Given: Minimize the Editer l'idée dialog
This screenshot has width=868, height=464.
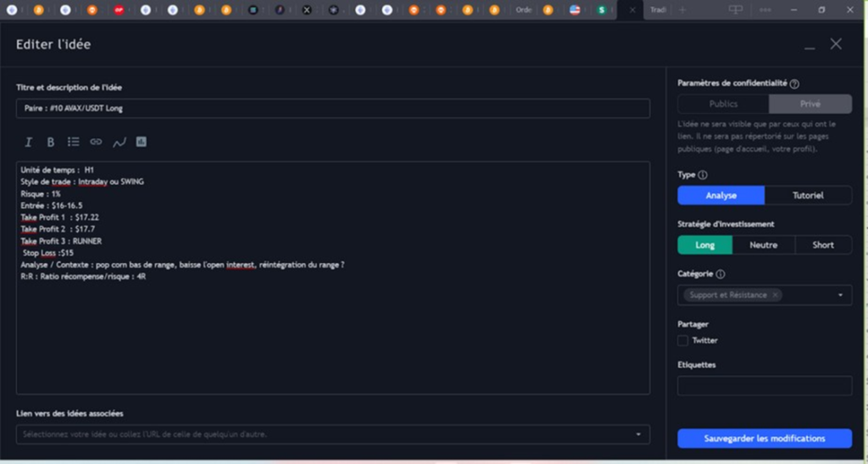Looking at the screenshot, I should [x=810, y=47].
